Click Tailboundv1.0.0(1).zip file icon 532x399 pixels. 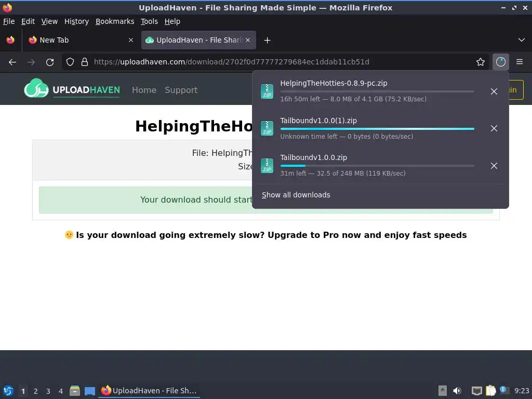click(x=267, y=128)
